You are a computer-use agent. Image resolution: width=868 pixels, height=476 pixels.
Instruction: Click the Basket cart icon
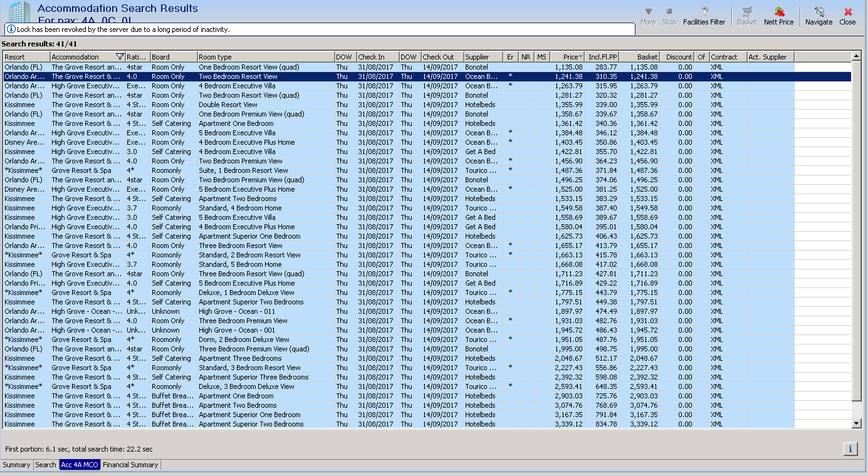[x=746, y=12]
